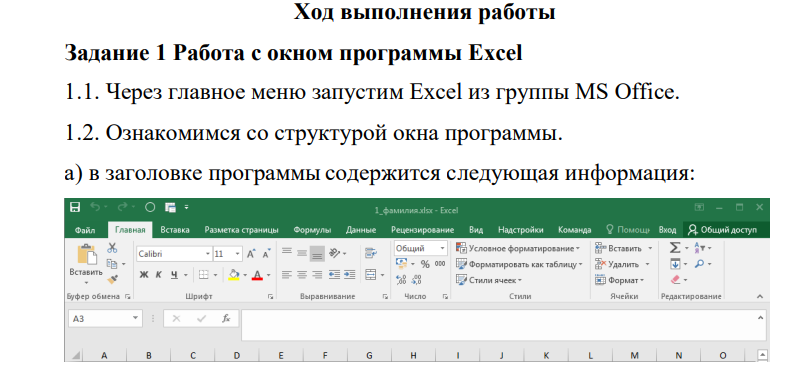This screenshot has height=369, width=792.
Task: Switch to the Формулы tab
Action: tap(312, 230)
